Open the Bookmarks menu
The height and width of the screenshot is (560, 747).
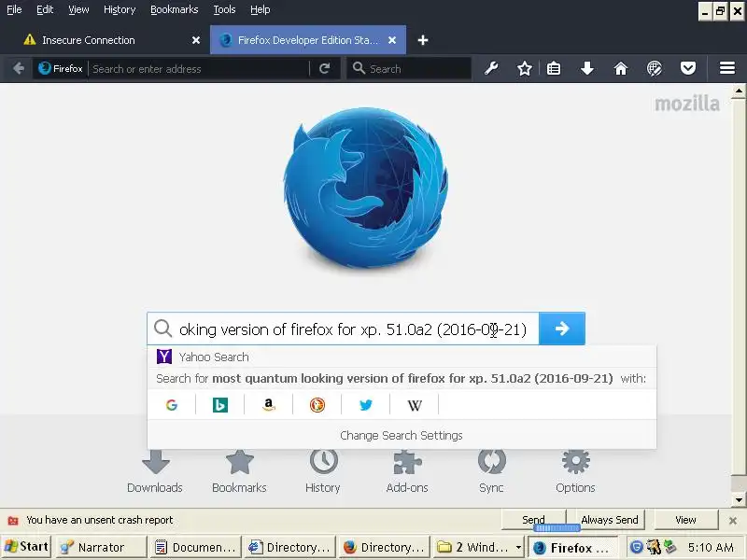click(x=175, y=9)
